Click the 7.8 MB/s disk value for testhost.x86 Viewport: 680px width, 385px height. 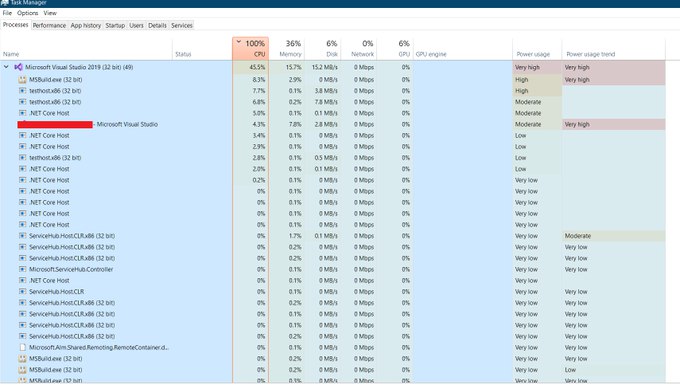pyautogui.click(x=326, y=102)
